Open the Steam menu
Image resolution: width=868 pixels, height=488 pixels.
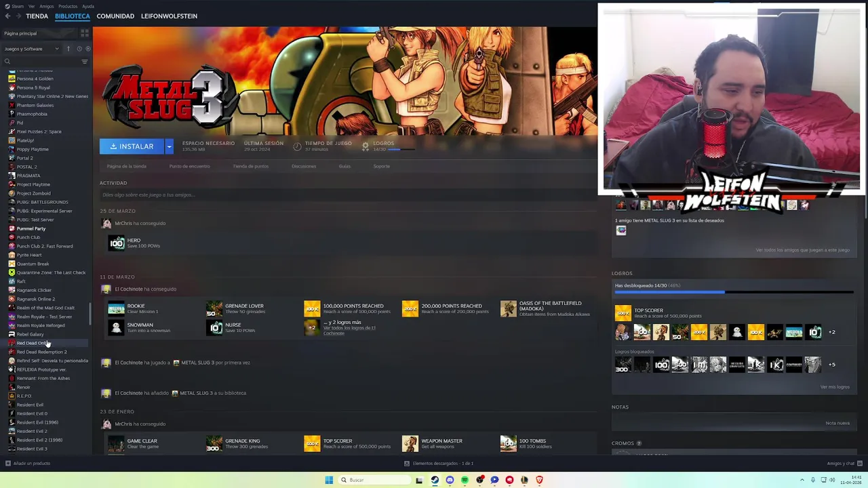[x=18, y=6]
